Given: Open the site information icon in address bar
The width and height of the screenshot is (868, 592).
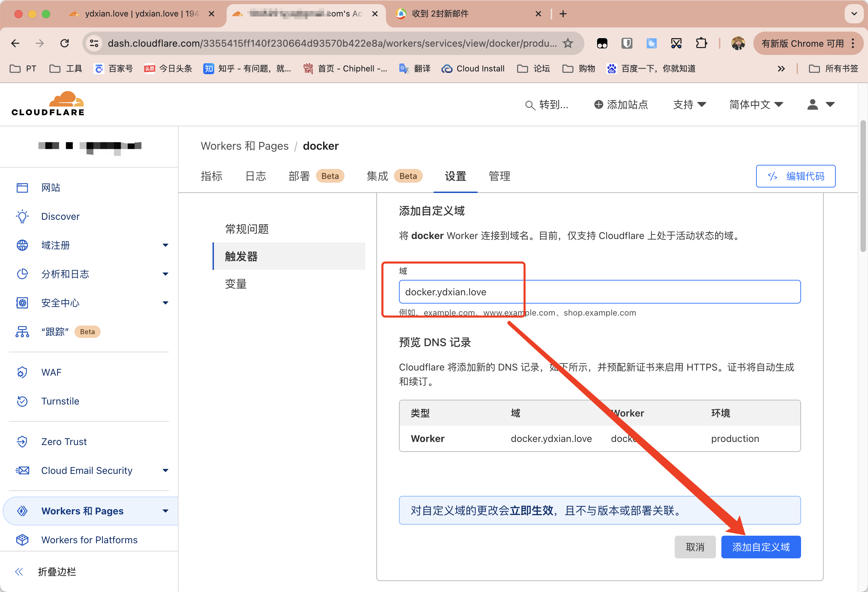Looking at the screenshot, I should pyautogui.click(x=94, y=43).
